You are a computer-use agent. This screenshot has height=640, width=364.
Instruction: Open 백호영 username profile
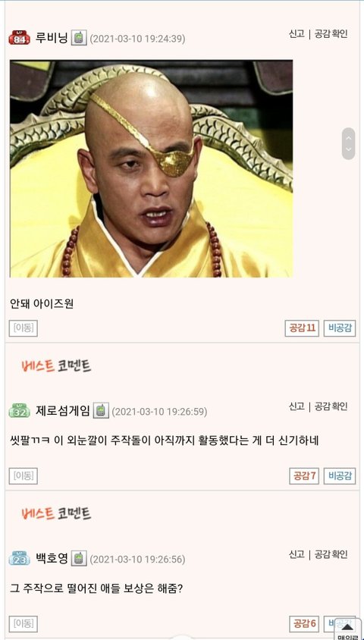point(52,558)
